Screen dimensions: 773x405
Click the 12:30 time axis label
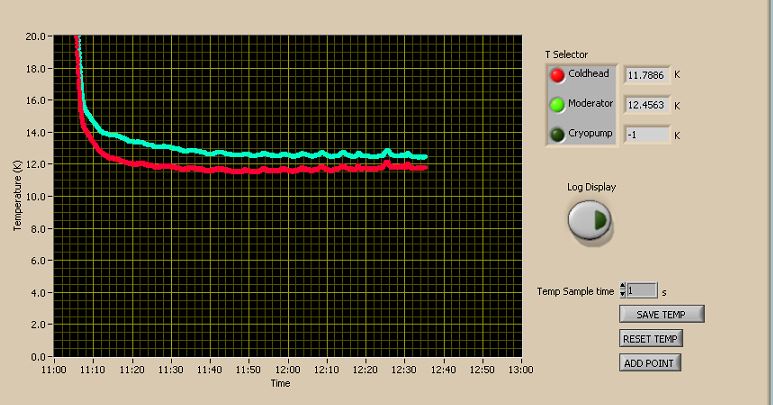tap(404, 370)
